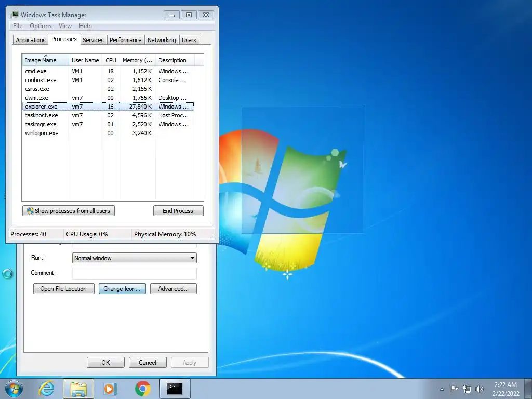Open the network status tray icon
The height and width of the screenshot is (399, 532).
[x=467, y=389]
